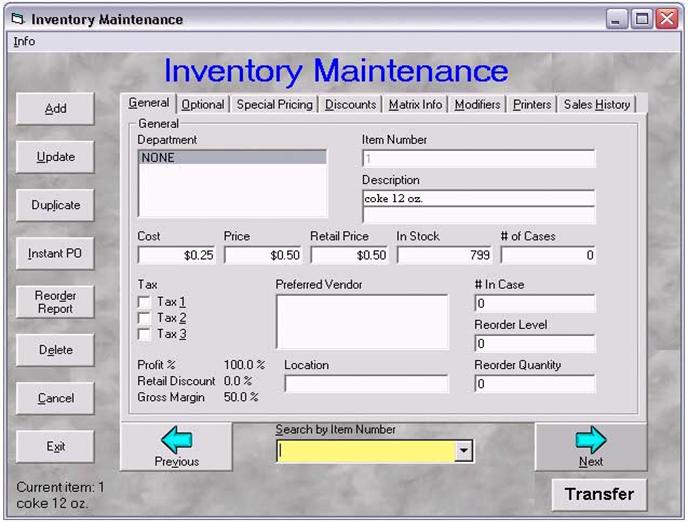Click the Cost field showing $0.25
This screenshot has height=523, width=688.
tap(176, 255)
